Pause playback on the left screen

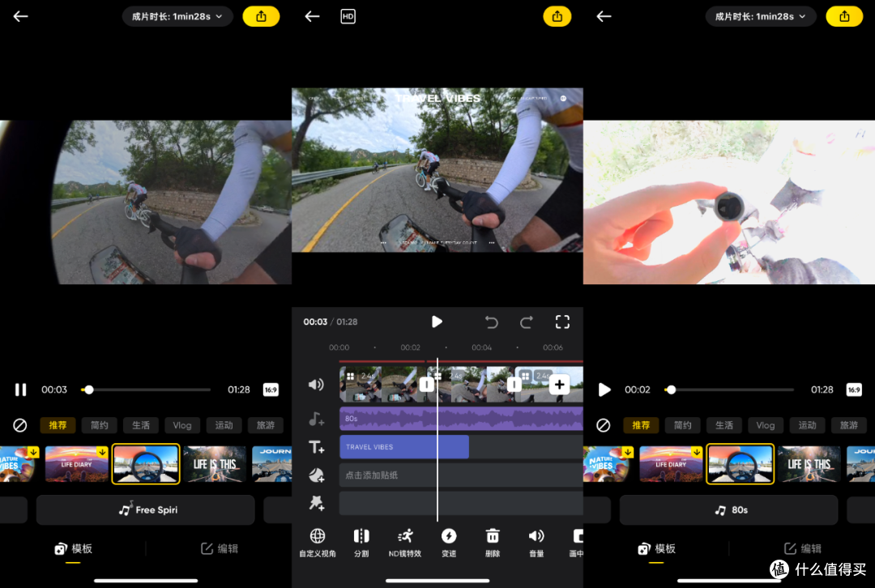pyautogui.click(x=20, y=390)
